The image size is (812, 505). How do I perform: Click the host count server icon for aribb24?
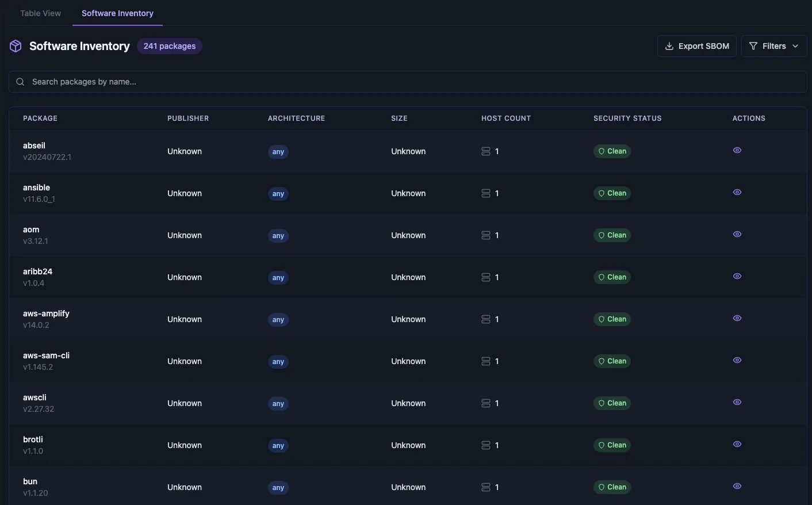(x=486, y=277)
